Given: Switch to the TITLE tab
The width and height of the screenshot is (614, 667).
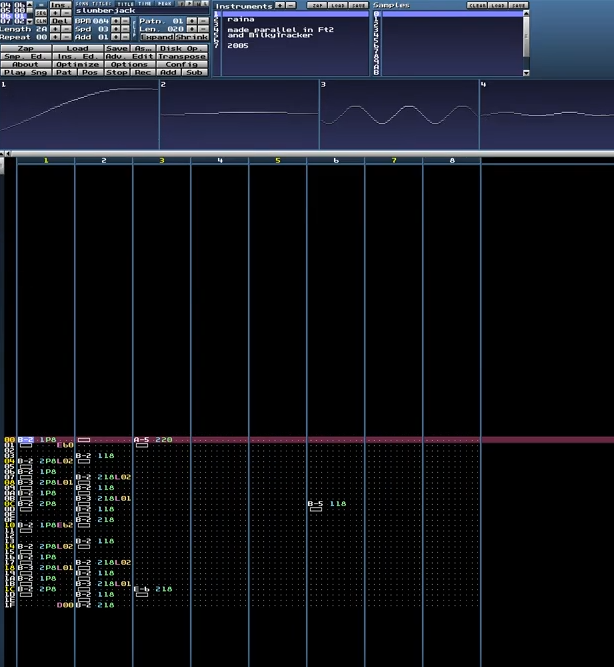Looking at the screenshot, I should (x=125, y=4).
